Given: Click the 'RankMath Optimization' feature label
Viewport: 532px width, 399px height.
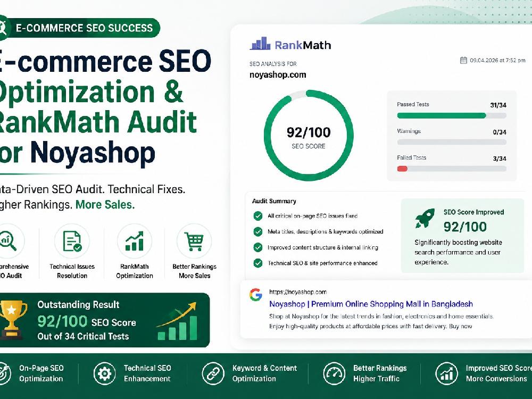Looking at the screenshot, I should (135, 271).
